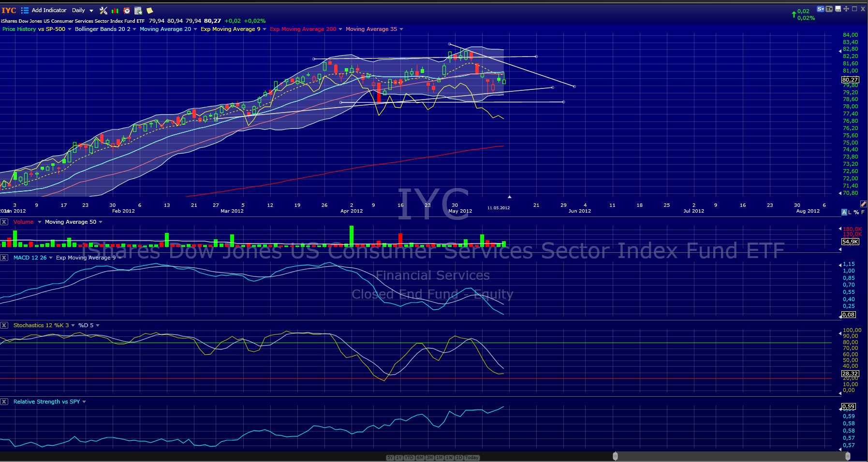Screen dimensions: 868x462
Task: Click the IYC ticker symbol
Action: pos(9,10)
